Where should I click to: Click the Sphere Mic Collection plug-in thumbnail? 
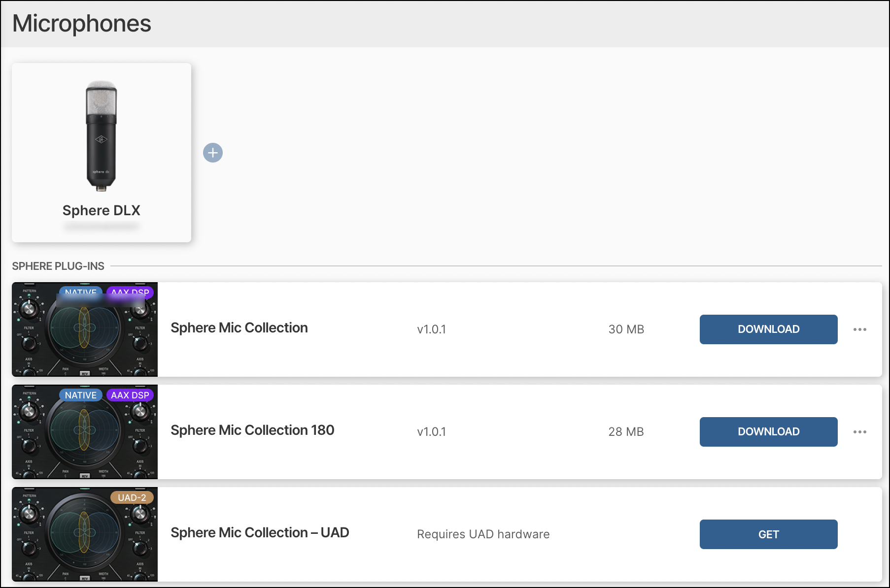coord(84,329)
